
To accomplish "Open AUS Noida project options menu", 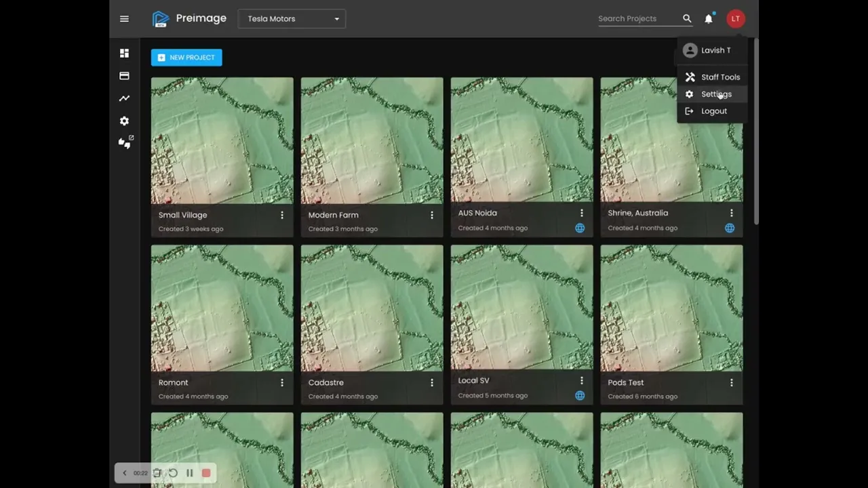I will (581, 213).
